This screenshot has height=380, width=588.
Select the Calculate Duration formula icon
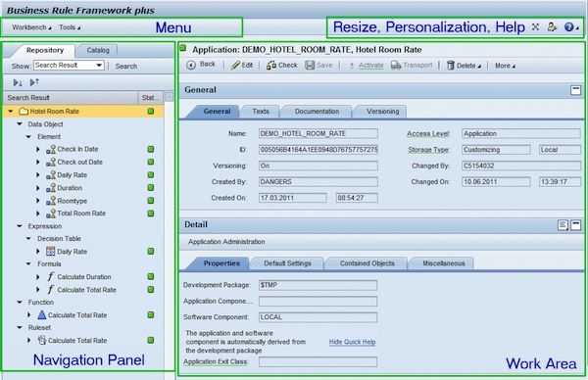point(51,276)
